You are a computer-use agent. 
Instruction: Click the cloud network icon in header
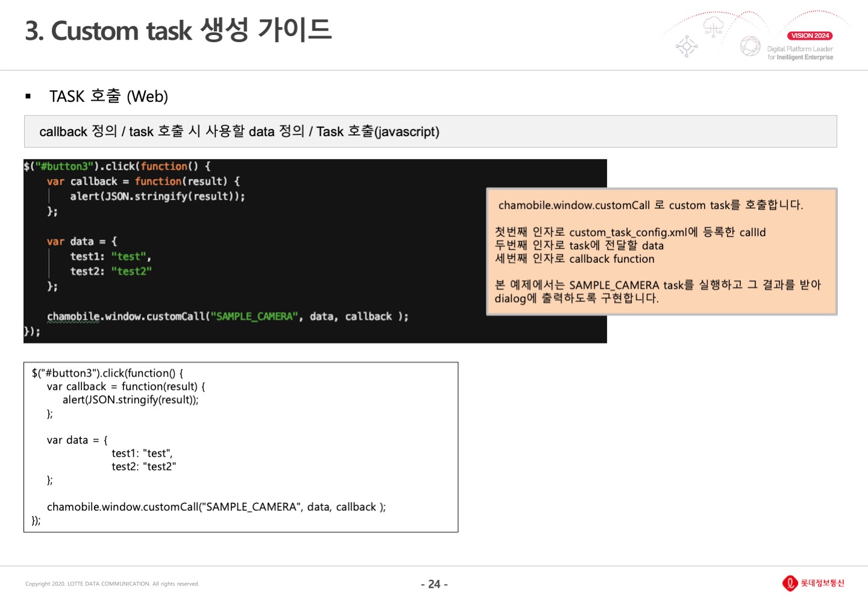point(713,28)
